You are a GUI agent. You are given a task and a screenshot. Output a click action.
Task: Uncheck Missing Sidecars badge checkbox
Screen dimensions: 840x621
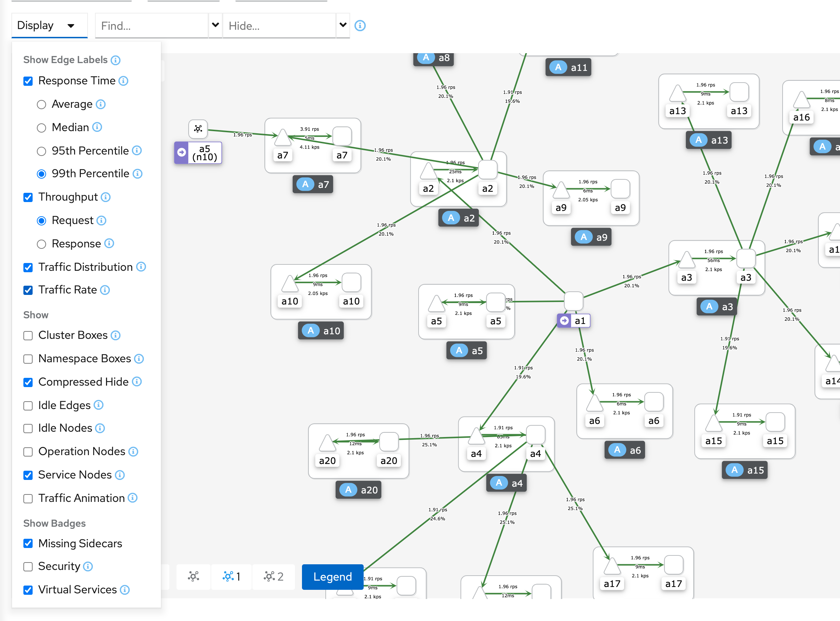(x=28, y=544)
